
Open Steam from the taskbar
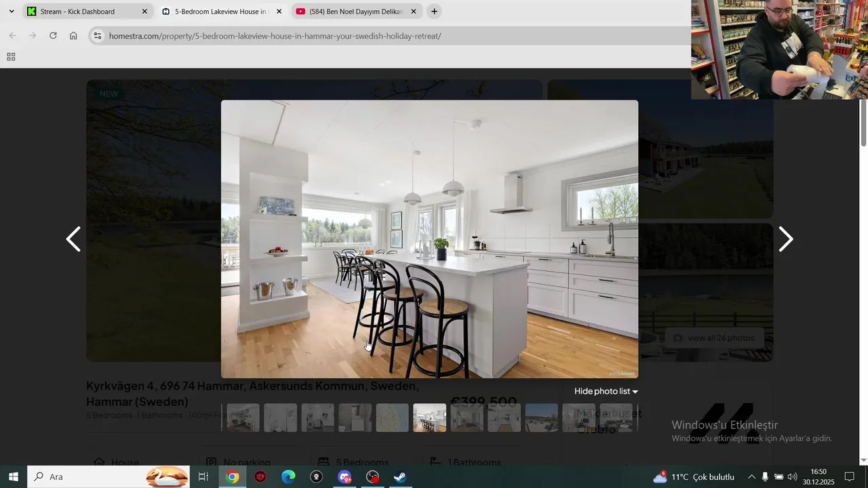point(400,476)
